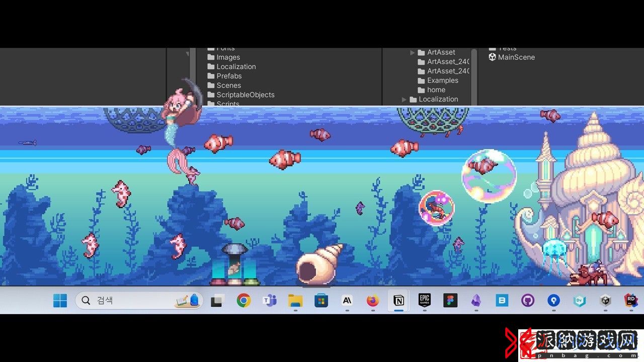Viewport: 644px width, 362px height.
Task: Switch to JetBrains Rider RD icon
Action: [631, 301]
